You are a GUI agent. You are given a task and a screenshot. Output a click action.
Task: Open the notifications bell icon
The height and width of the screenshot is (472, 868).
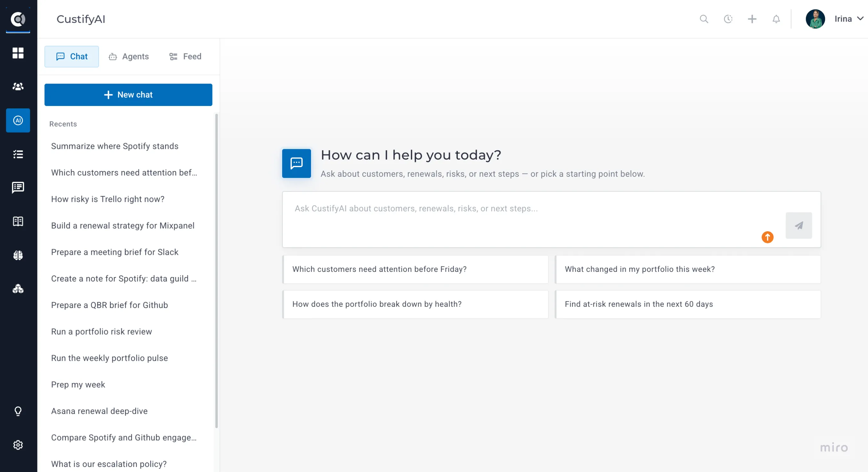tap(776, 19)
